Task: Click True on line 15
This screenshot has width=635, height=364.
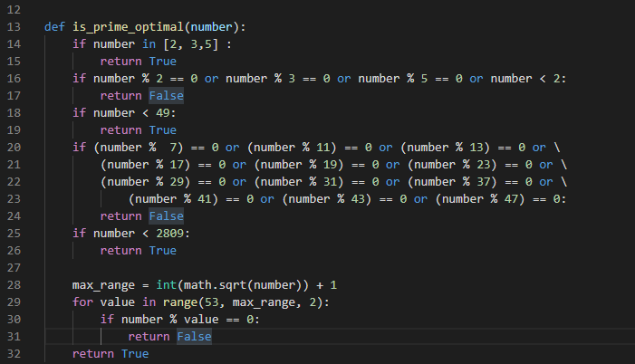Action: click(163, 62)
